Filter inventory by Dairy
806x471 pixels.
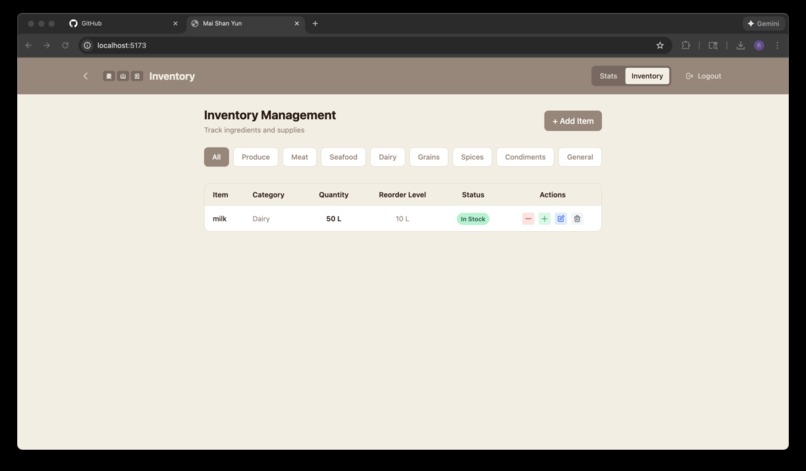click(x=388, y=157)
